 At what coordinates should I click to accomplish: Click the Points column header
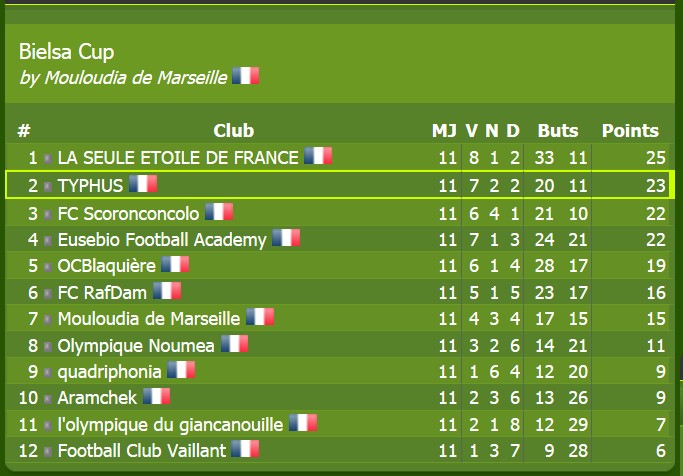[630, 131]
